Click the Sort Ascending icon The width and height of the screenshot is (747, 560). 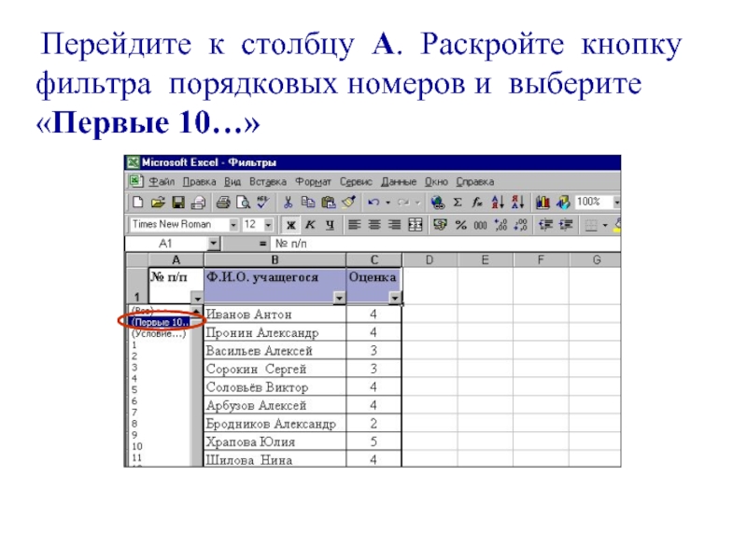498,203
